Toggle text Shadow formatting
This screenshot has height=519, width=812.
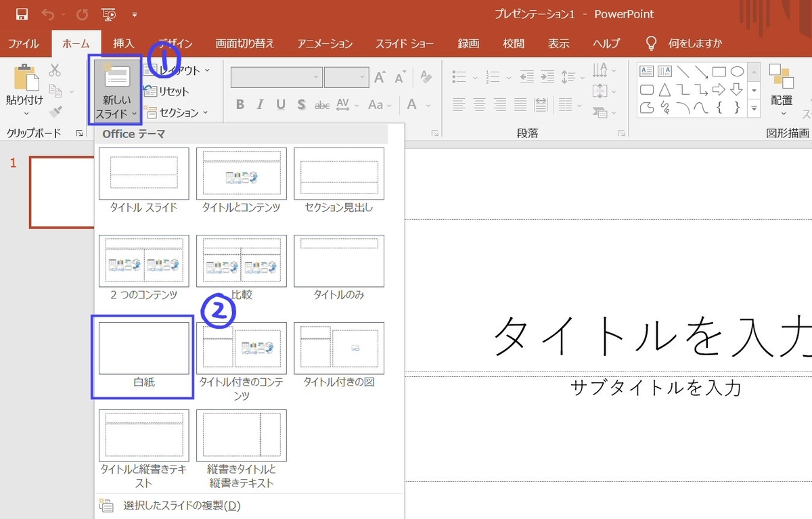coord(301,105)
